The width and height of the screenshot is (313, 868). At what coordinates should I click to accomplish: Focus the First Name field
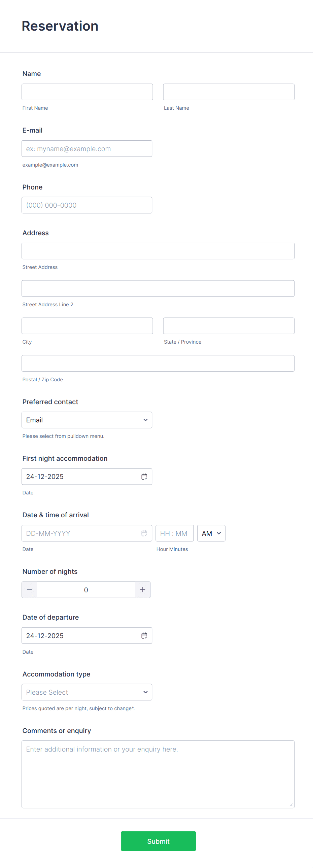(x=87, y=92)
